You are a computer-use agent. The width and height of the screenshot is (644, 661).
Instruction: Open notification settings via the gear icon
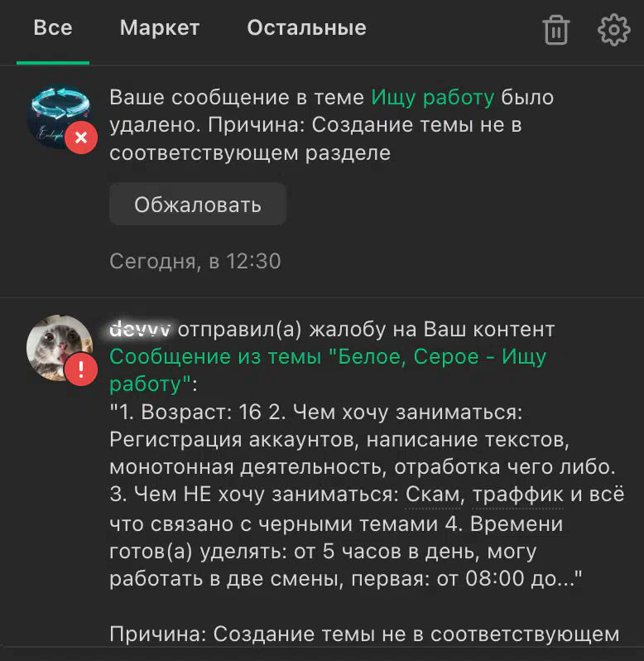(613, 30)
